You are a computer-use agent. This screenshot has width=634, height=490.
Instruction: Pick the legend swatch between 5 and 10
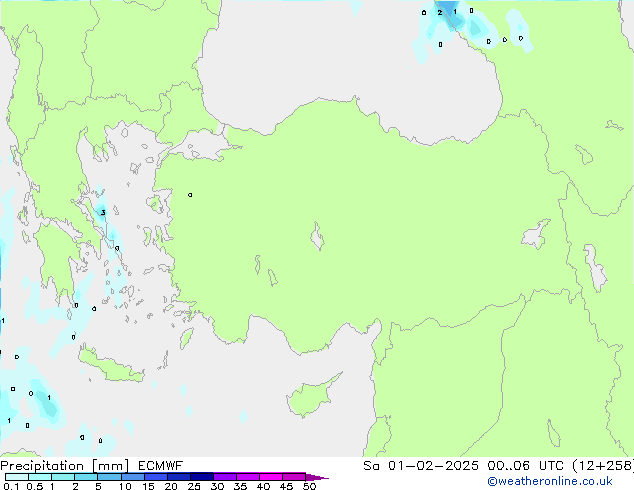109,477
